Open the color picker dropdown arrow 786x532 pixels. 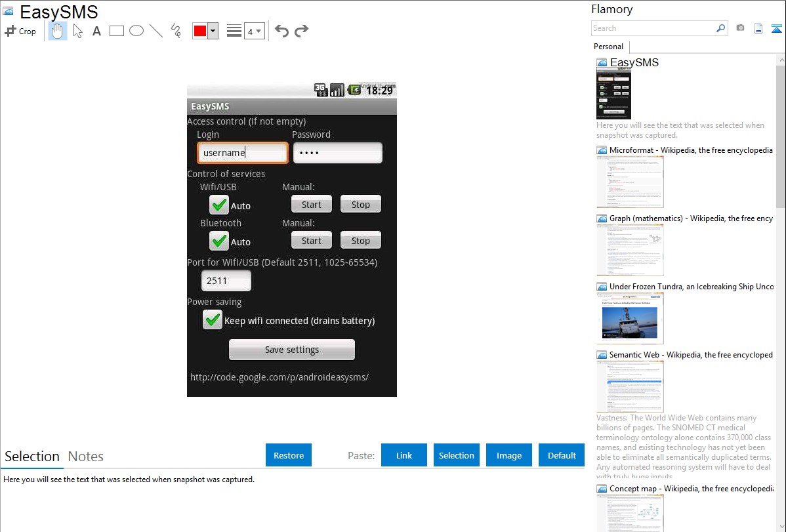click(x=213, y=31)
